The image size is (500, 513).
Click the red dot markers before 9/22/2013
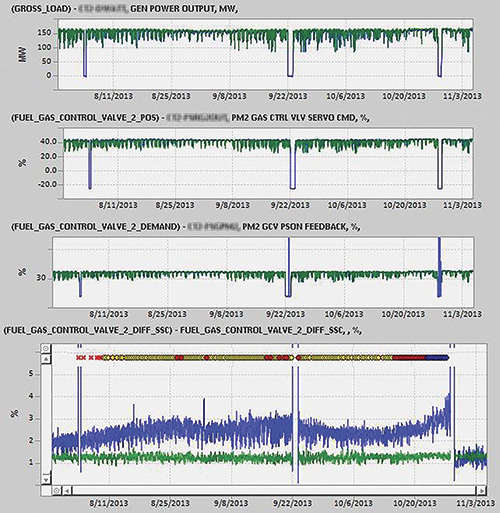click(278, 358)
